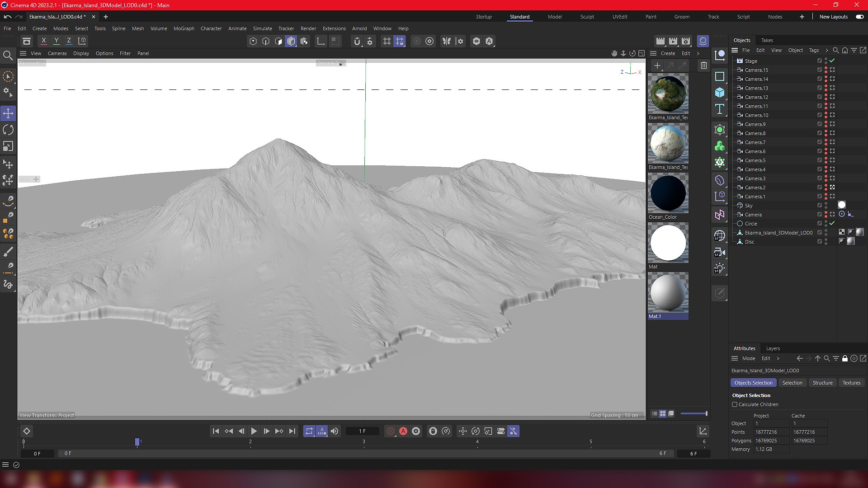
Task: Add a Light object from palette
Action: [x=720, y=268]
